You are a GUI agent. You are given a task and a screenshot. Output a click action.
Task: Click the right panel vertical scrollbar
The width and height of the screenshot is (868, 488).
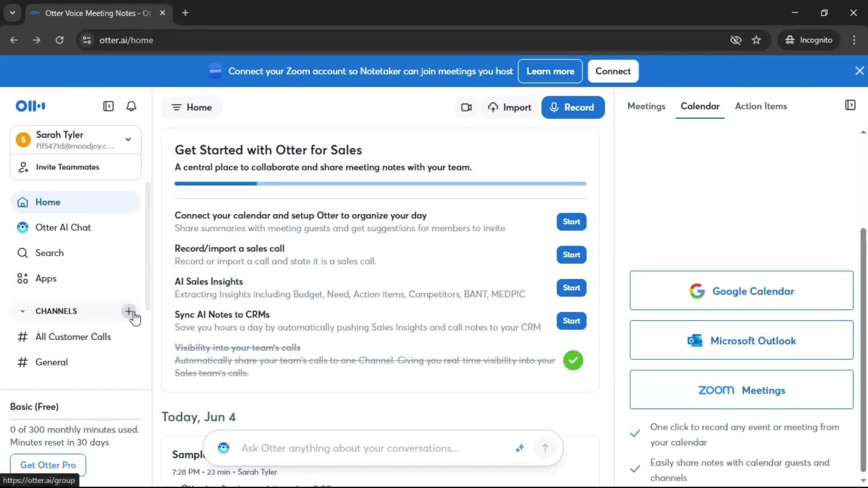863,350
